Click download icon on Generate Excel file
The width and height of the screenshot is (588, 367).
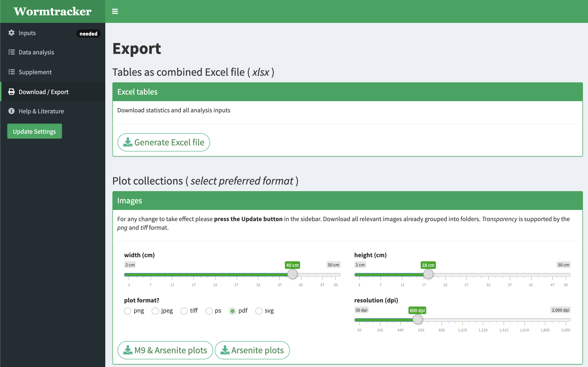coord(128,142)
